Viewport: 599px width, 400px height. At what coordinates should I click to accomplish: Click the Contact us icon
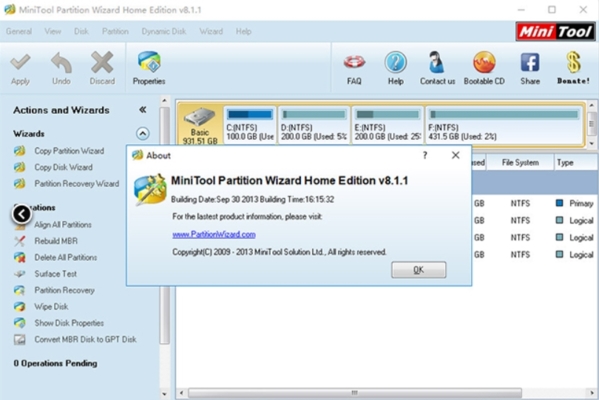click(x=436, y=62)
